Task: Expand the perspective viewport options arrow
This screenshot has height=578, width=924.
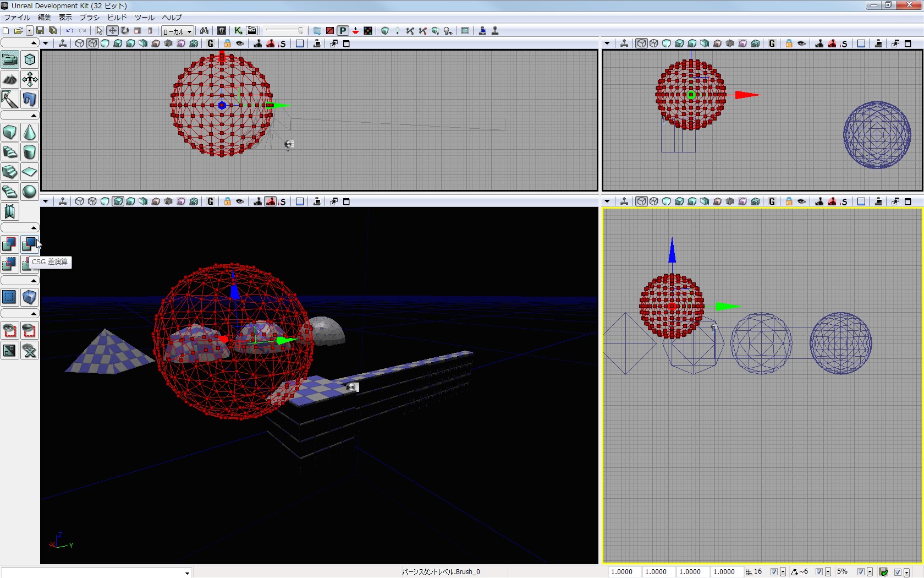Action: 45,201
